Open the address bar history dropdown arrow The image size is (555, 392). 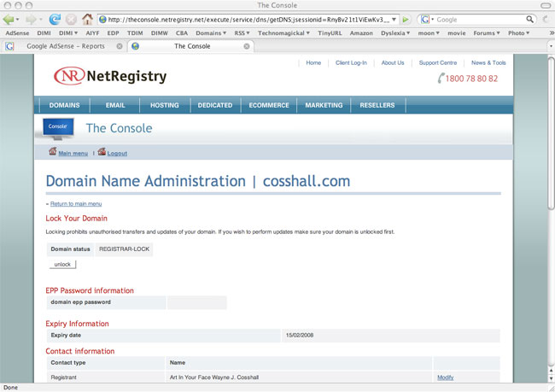[x=394, y=19]
